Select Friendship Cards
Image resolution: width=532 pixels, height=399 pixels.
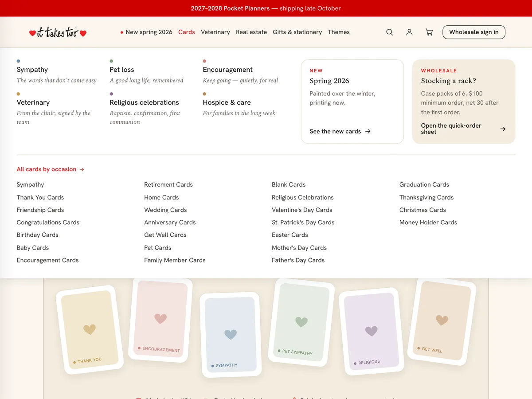click(x=40, y=210)
